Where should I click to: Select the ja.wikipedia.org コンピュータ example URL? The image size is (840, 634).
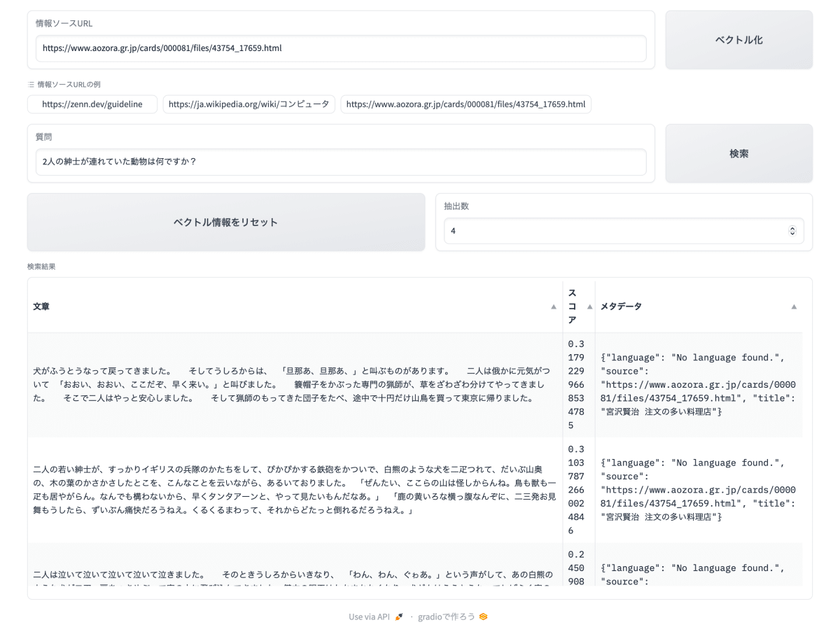248,104
